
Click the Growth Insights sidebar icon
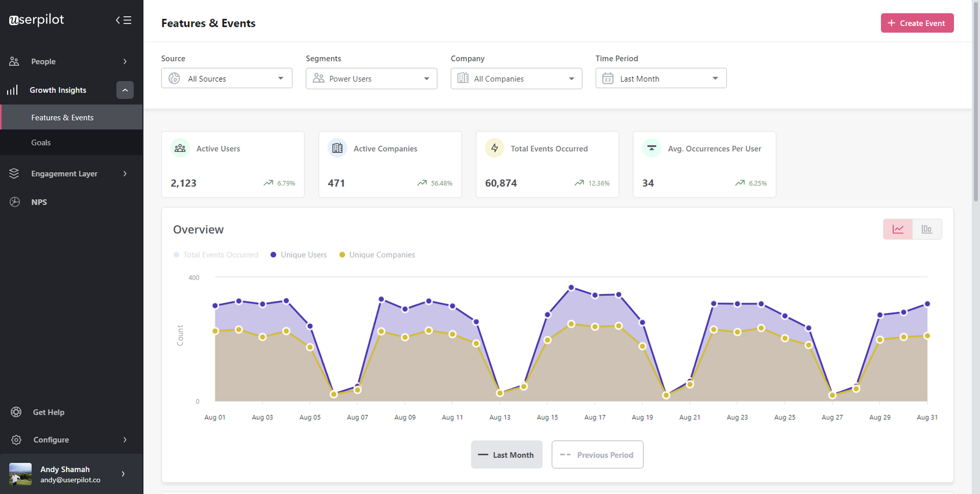tap(13, 89)
